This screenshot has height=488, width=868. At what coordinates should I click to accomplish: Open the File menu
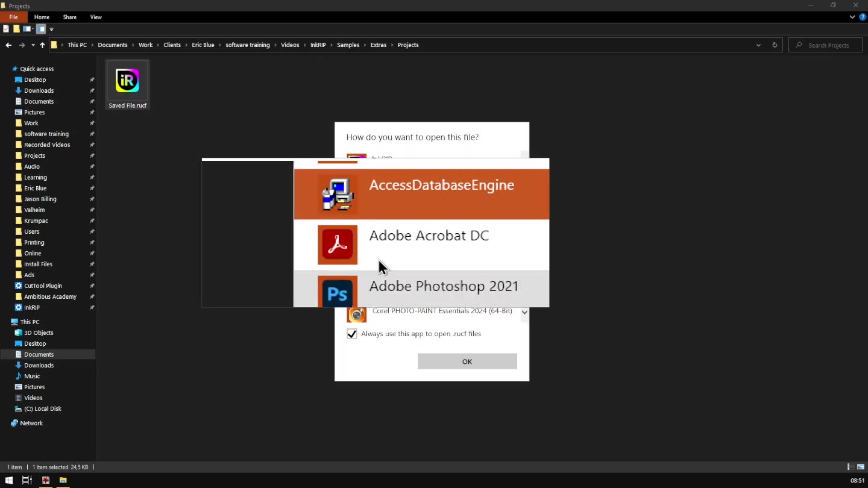tap(13, 17)
